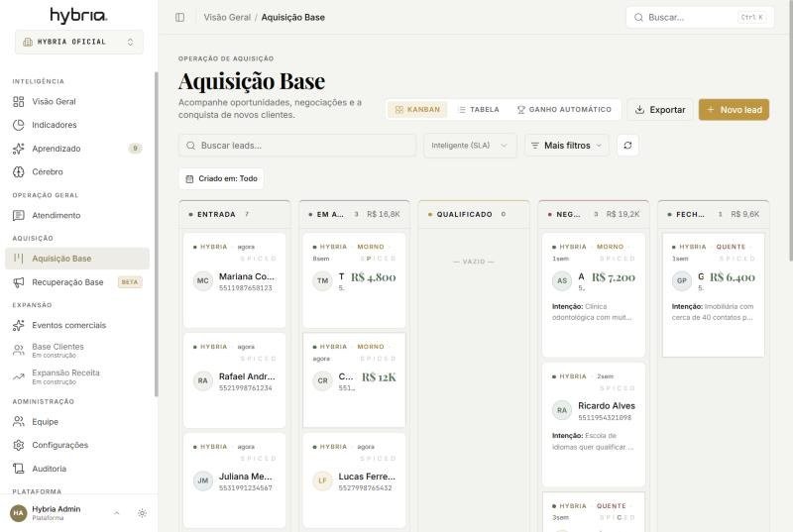Open Indicadores in the sidebar
793x532 pixels.
pos(77,125)
